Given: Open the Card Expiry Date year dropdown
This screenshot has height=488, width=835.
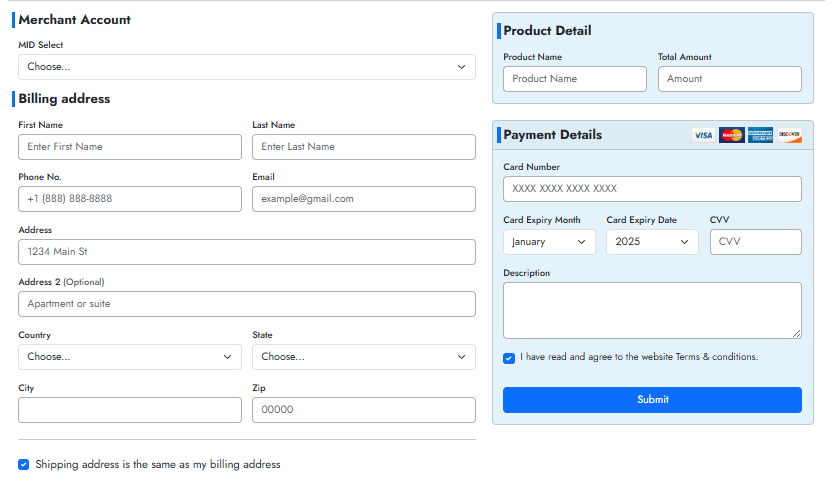Looking at the screenshot, I should 652,242.
